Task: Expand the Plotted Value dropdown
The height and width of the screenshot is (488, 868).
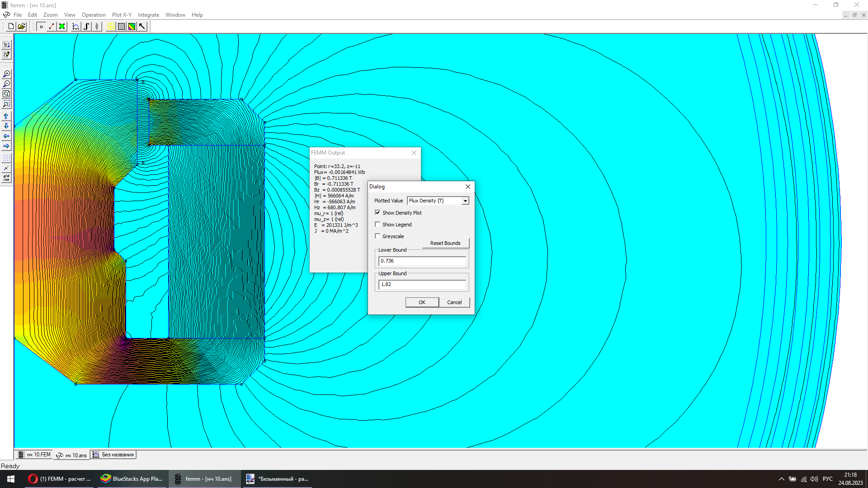Action: (x=465, y=201)
